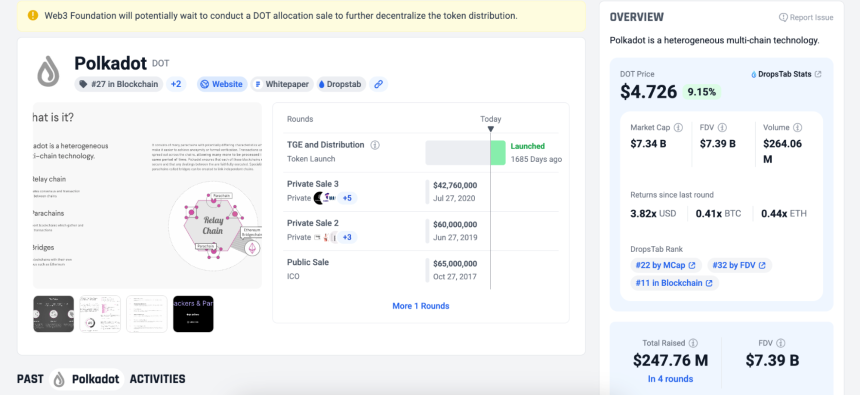860x395 pixels.
Task: Click the Volume info icon
Action: 797,127
